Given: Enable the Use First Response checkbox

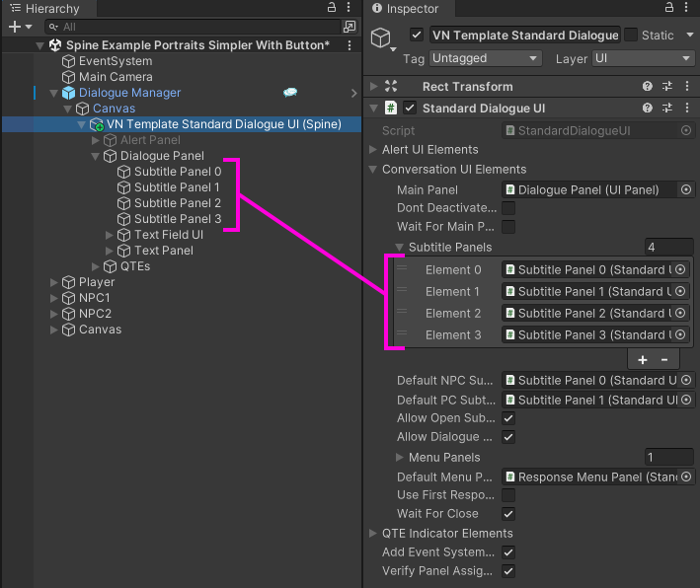Looking at the screenshot, I should click(508, 494).
